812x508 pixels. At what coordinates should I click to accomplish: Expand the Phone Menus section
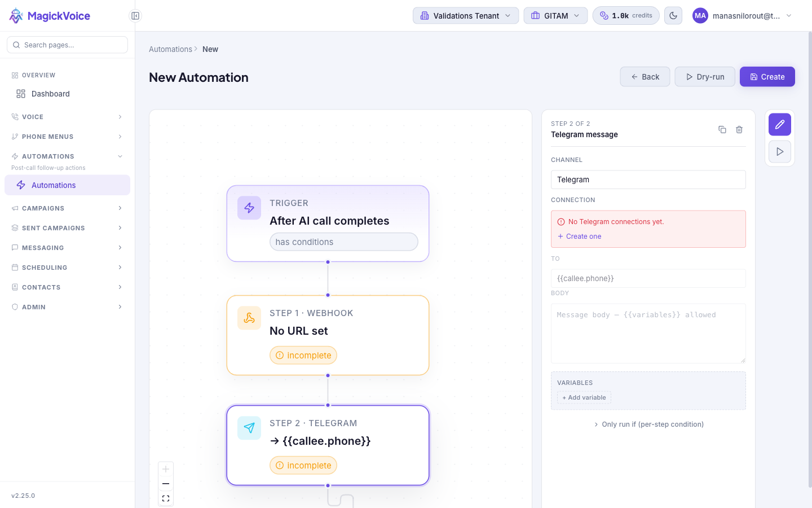pos(67,137)
